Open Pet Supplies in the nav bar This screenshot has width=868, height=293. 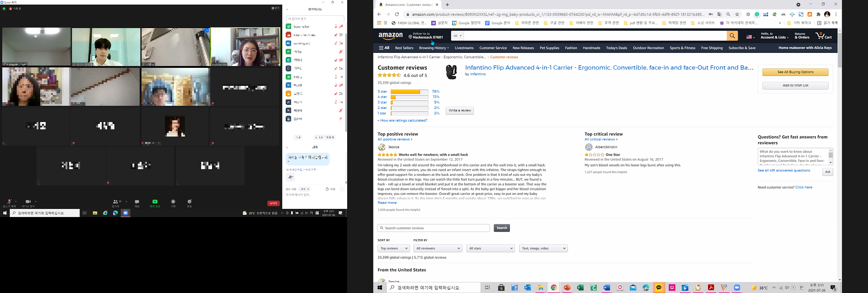(x=549, y=48)
